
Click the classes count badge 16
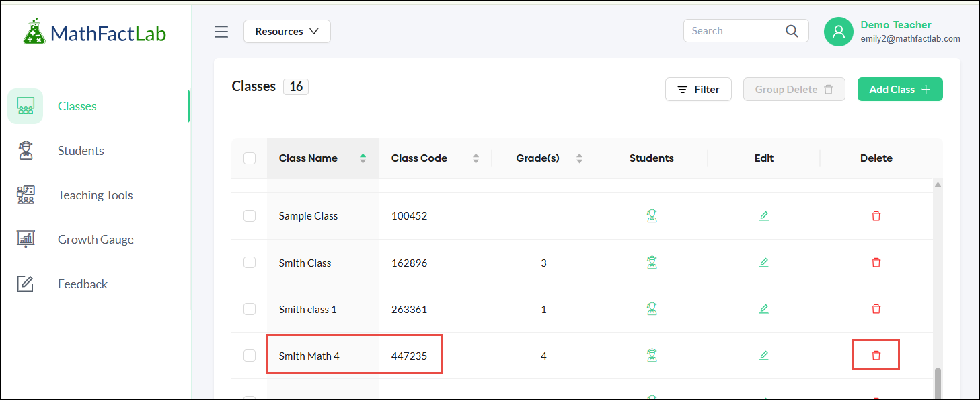tap(296, 86)
